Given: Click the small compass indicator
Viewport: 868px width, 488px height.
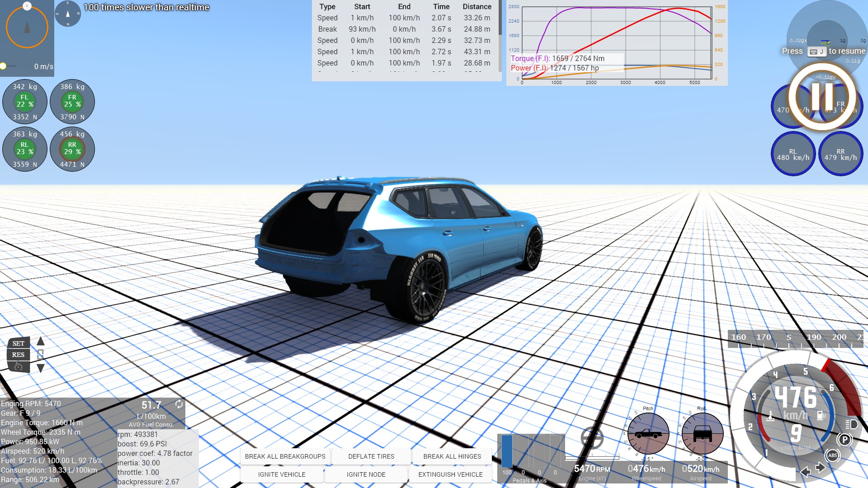Looking at the screenshot, I should 68,14.
